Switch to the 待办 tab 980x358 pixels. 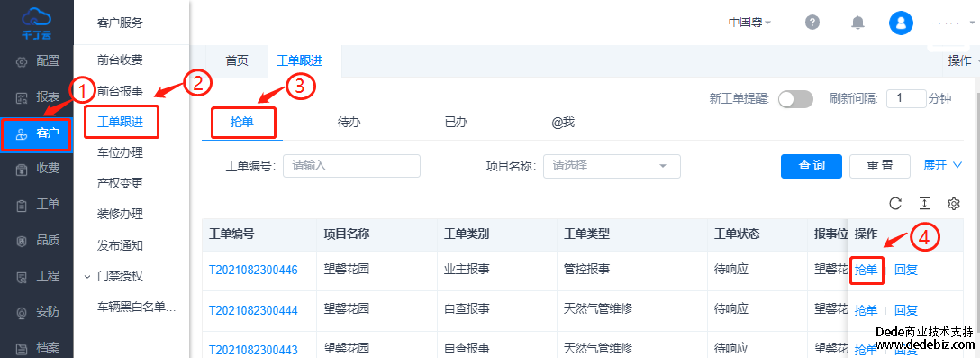tap(349, 122)
